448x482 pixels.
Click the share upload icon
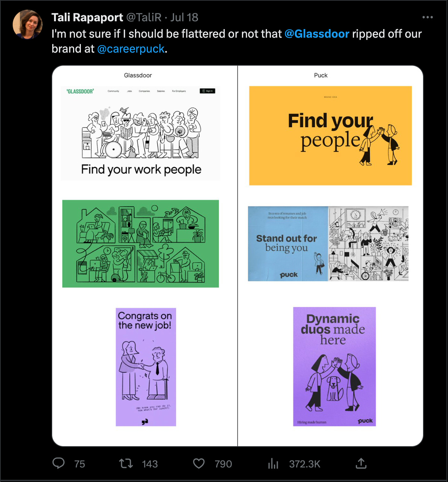pos(361,463)
